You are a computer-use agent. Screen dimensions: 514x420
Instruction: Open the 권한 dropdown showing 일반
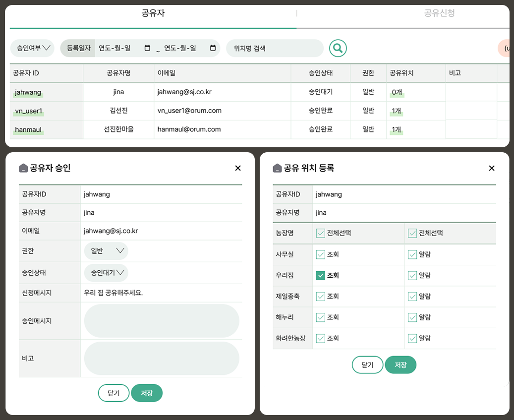[106, 251]
